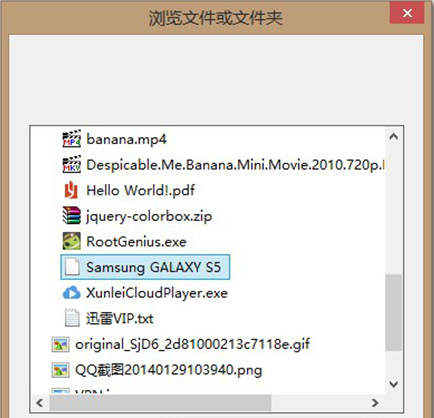Click the notepad icon for 迅雷VIP.txt
The height and width of the screenshot is (418, 434).
tap(72, 318)
